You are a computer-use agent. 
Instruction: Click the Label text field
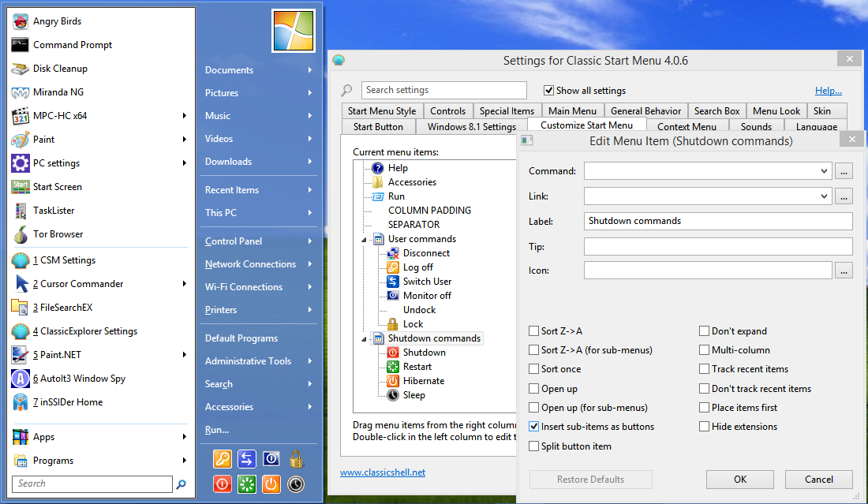(x=718, y=221)
